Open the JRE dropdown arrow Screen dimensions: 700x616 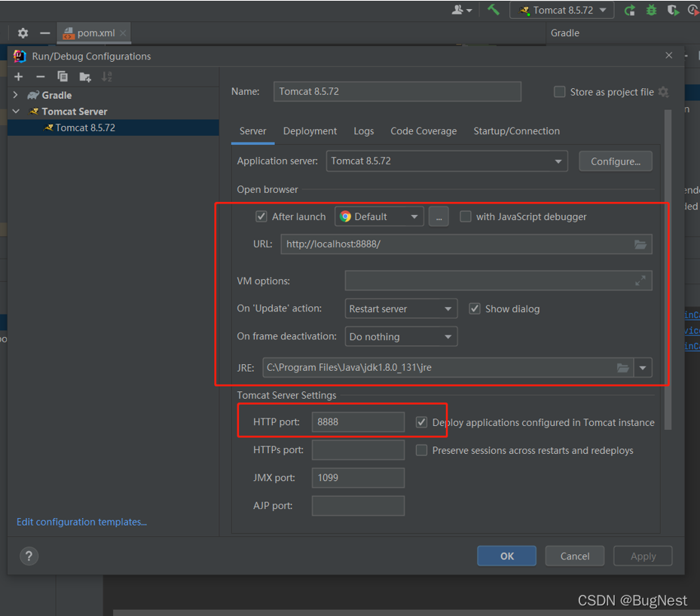pyautogui.click(x=643, y=368)
